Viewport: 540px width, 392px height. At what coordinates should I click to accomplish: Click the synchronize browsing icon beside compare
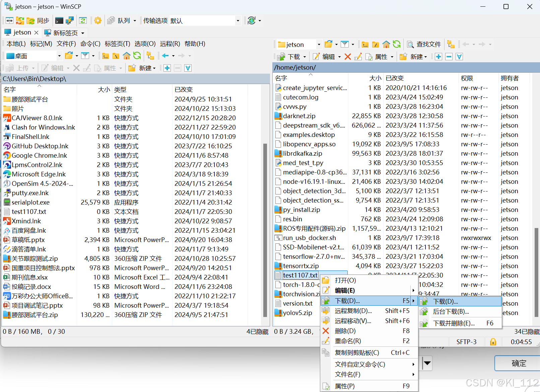pos(20,21)
